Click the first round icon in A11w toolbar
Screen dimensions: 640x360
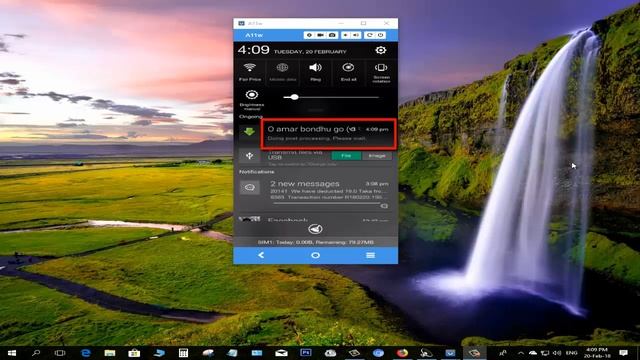click(x=309, y=35)
